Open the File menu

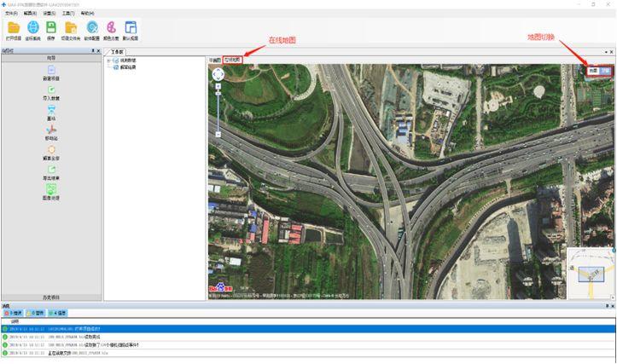[x=10, y=14]
